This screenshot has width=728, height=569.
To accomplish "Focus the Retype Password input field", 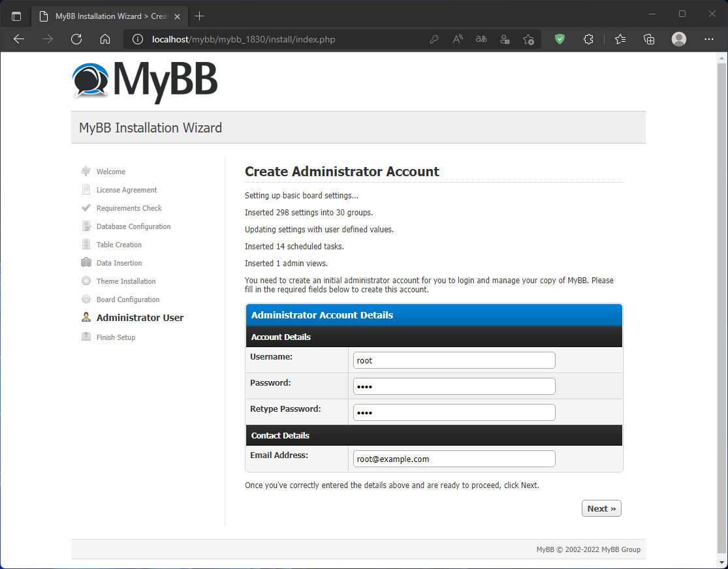I will (x=454, y=412).
